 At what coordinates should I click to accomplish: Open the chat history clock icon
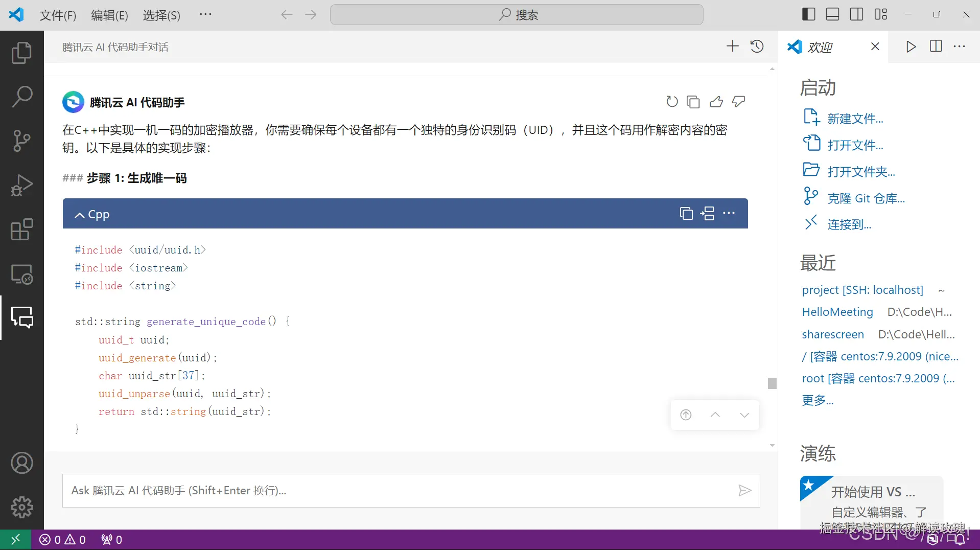[757, 47]
